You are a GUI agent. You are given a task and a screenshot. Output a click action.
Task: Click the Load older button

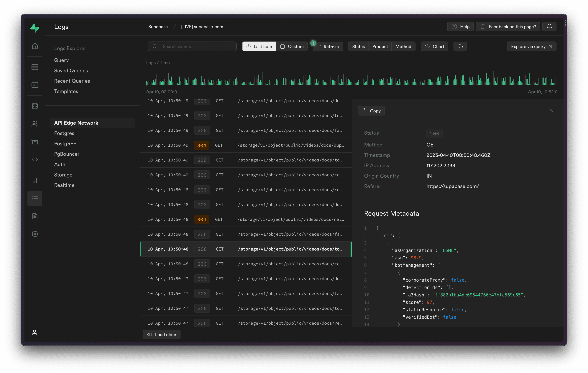pos(161,334)
